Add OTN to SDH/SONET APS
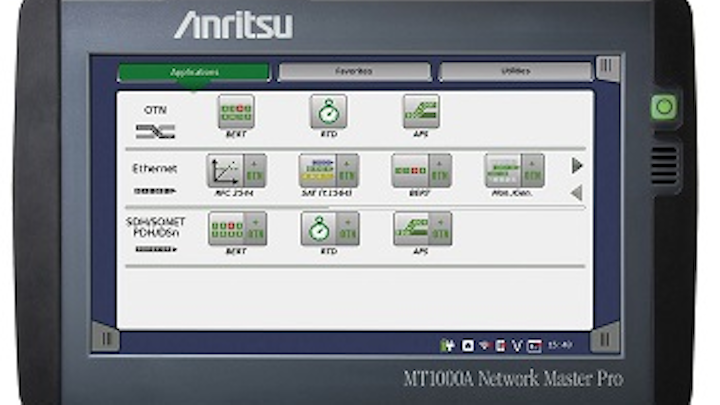 pyautogui.click(x=441, y=229)
